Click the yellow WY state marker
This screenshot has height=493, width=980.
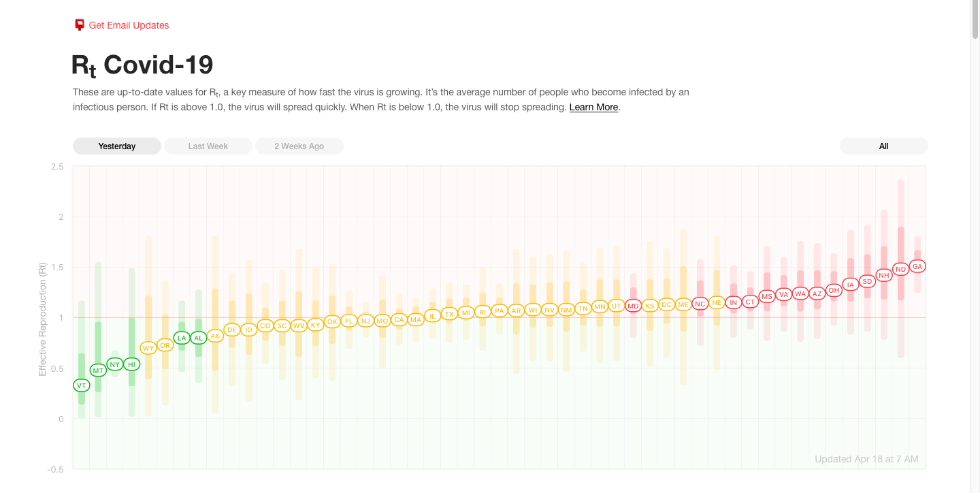coord(148,348)
